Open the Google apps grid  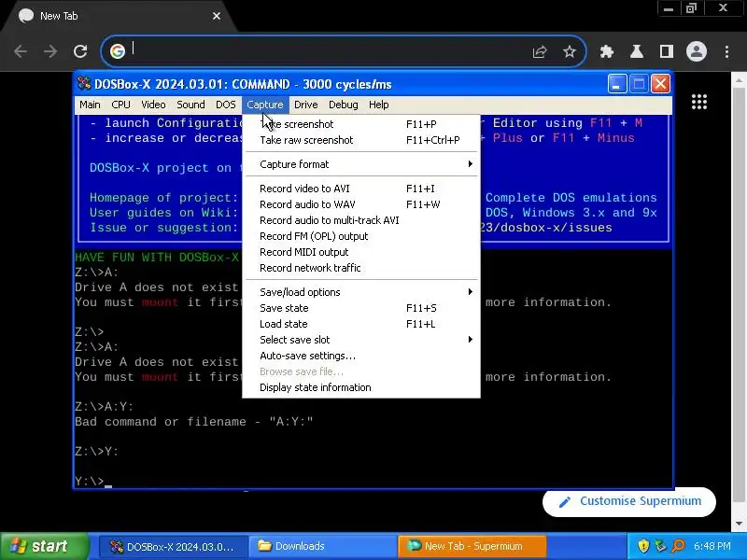click(698, 102)
